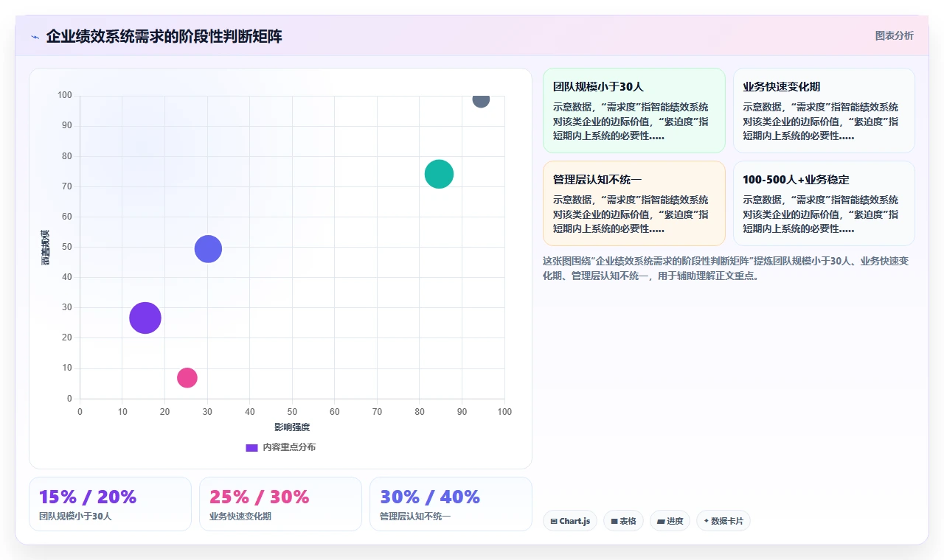Click the 团队规模小于30人 label under 15% / 20%
This screenshot has width=944, height=560.
(x=75, y=517)
